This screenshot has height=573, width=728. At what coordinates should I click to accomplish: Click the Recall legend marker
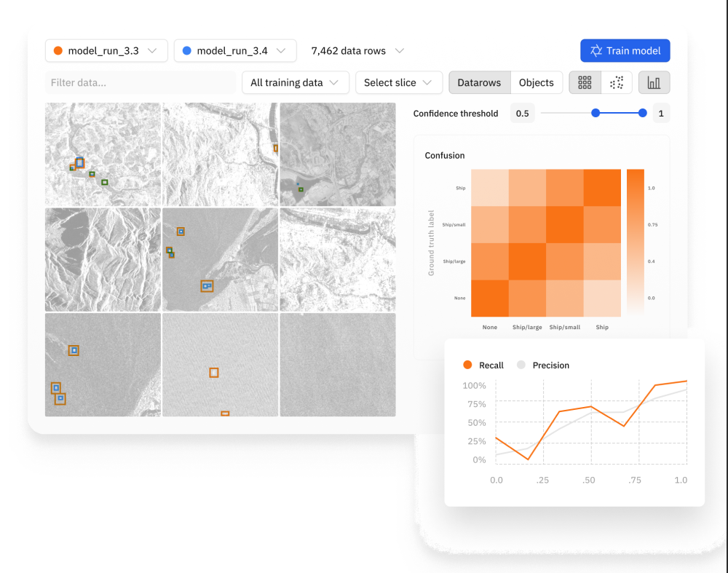click(467, 365)
